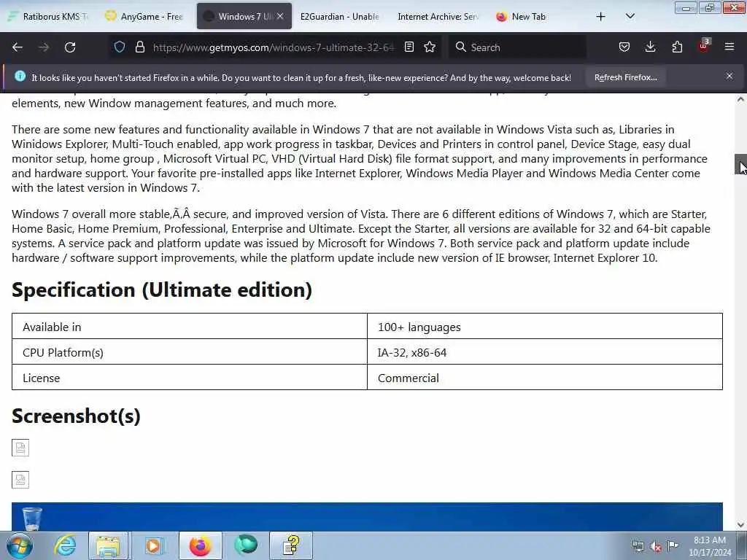Image resolution: width=747 pixels, height=560 pixels.
Task: Open the Extensions puzzle icon
Action: pos(677,47)
